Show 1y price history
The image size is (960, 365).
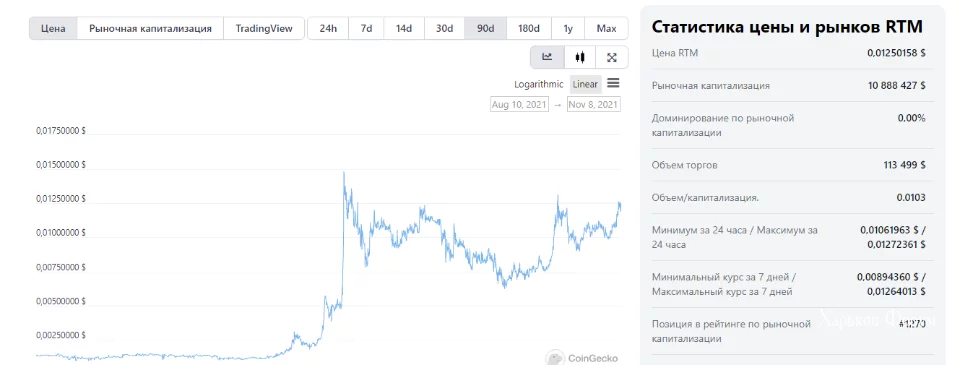click(568, 28)
